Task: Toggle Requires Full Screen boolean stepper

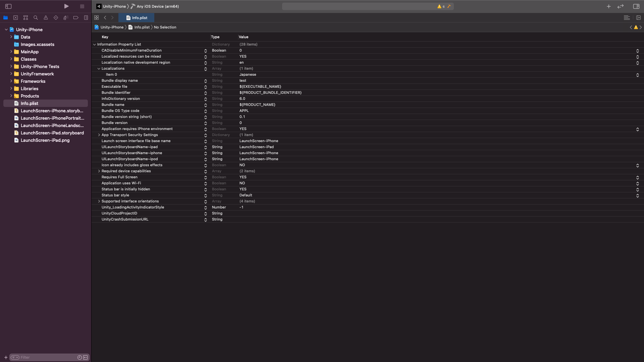Action: (x=637, y=177)
